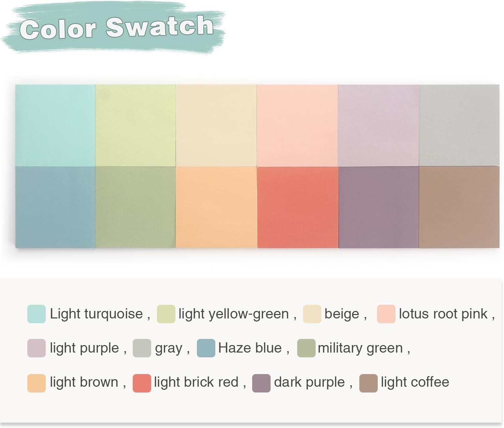
Task: Click the small light purple legend swatch
Action: 37,348
